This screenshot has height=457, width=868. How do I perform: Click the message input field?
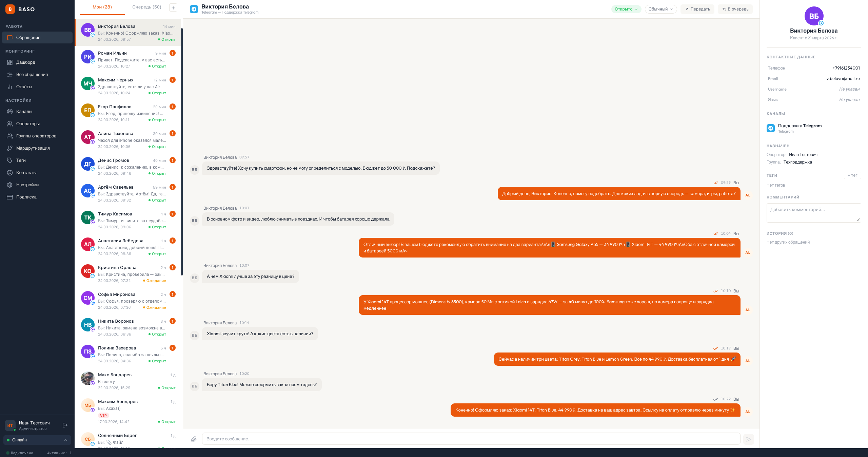[x=471, y=439]
